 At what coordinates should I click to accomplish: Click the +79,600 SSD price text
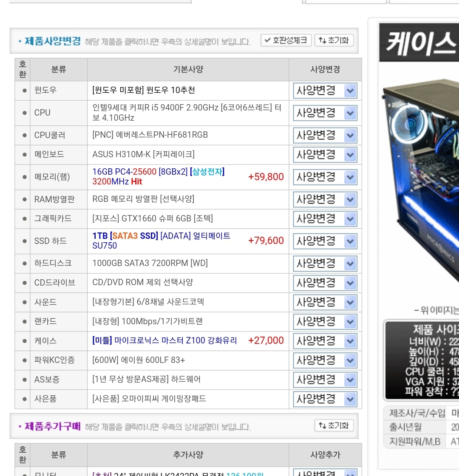pyautogui.click(x=266, y=241)
